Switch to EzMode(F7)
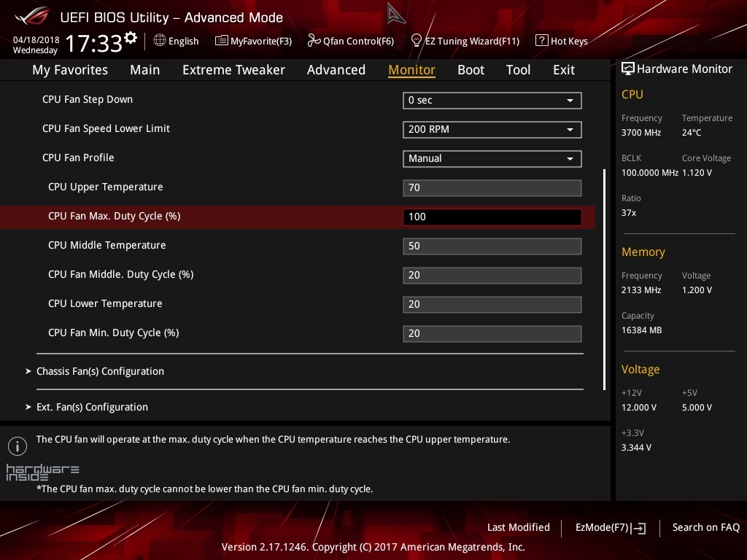Screen dimensions: 747x560 610,527
